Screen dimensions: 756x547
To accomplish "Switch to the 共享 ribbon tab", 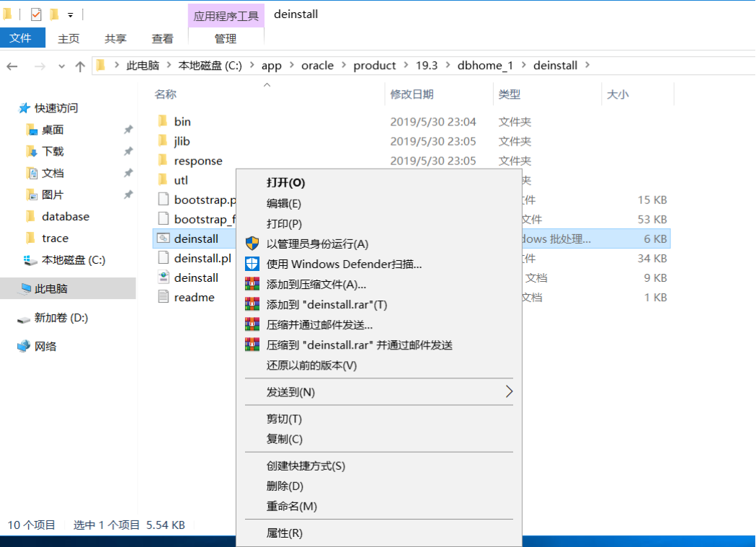I will point(116,38).
